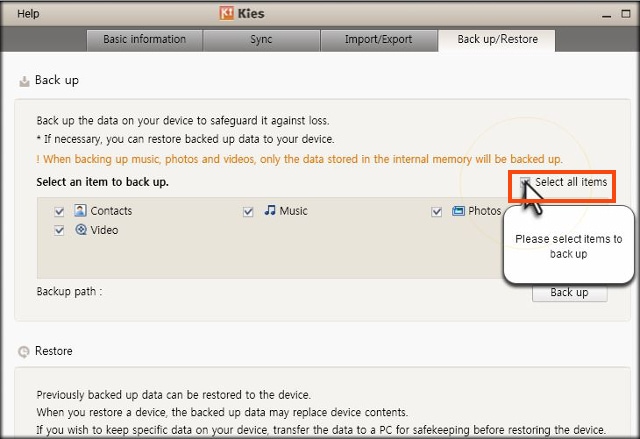Click the Photos picture icon
This screenshot has width=640, height=439.
[458, 211]
